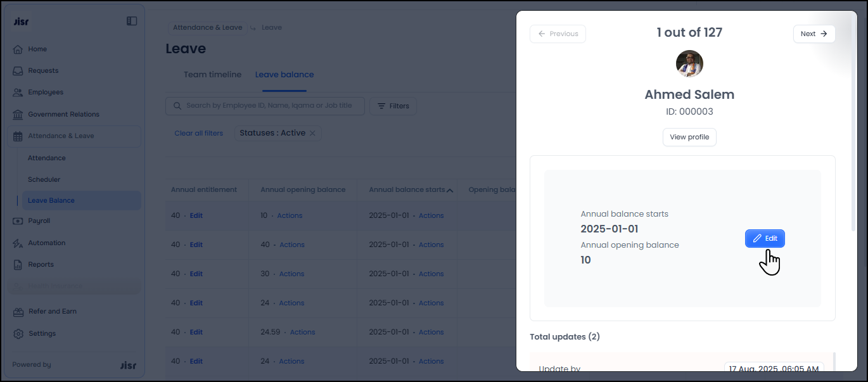Click the blue Edit button in panel

coord(765,239)
